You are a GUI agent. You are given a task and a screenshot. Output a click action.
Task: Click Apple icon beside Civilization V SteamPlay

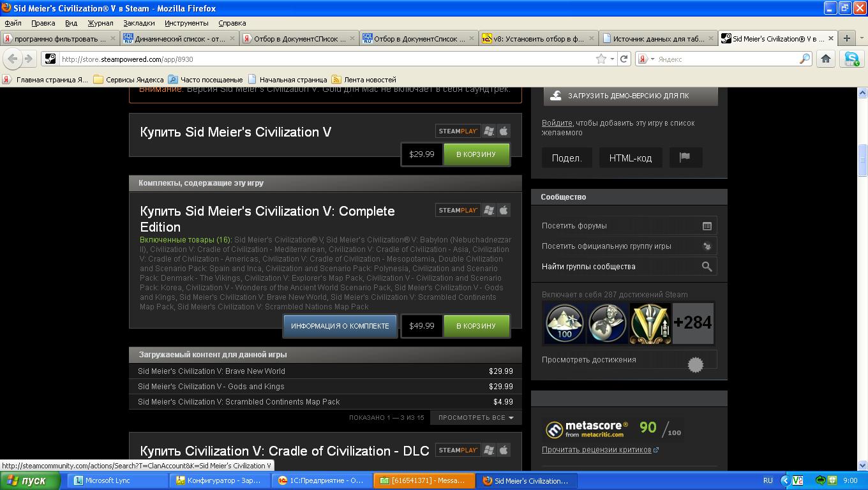click(504, 131)
